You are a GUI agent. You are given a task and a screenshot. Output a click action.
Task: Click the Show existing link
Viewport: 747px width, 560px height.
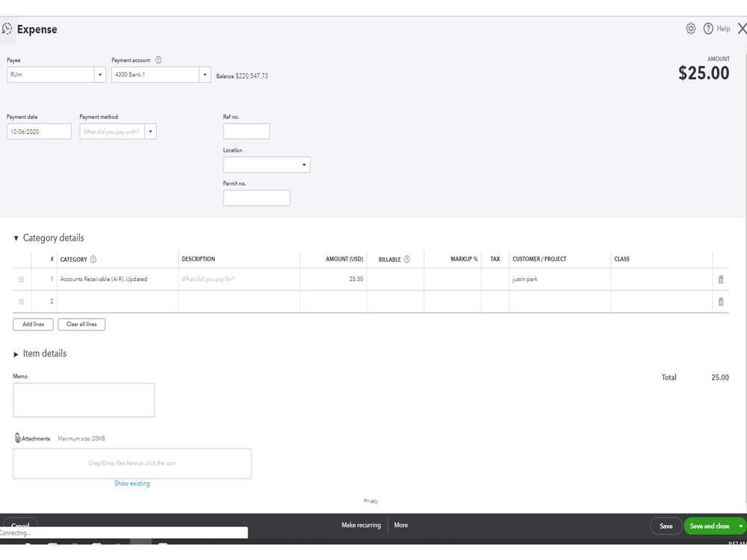pos(132,483)
